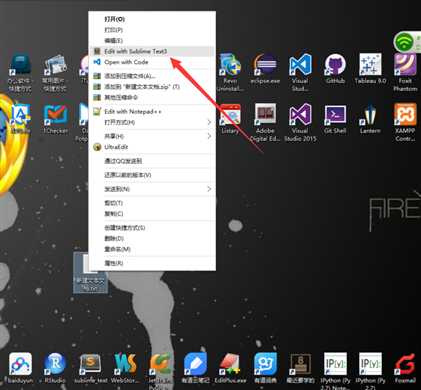
Task: Click the IPython (Py 2.7) Notebook icon
Action: pyautogui.click(x=335, y=371)
